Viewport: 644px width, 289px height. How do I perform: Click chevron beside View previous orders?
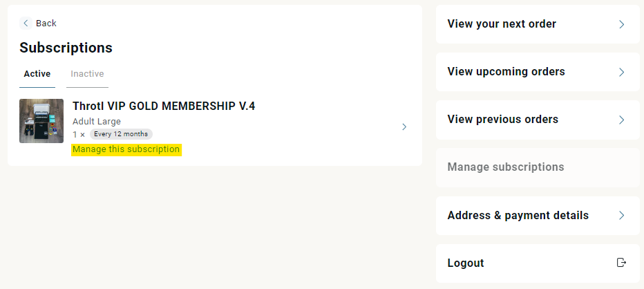tap(622, 120)
